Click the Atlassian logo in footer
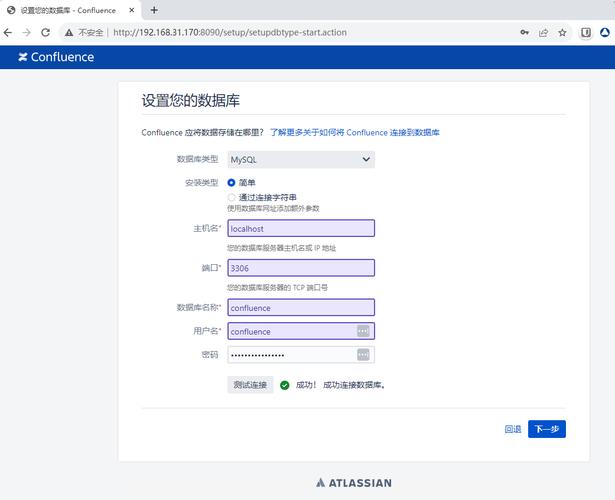This screenshot has width=615, height=500. coord(354,483)
